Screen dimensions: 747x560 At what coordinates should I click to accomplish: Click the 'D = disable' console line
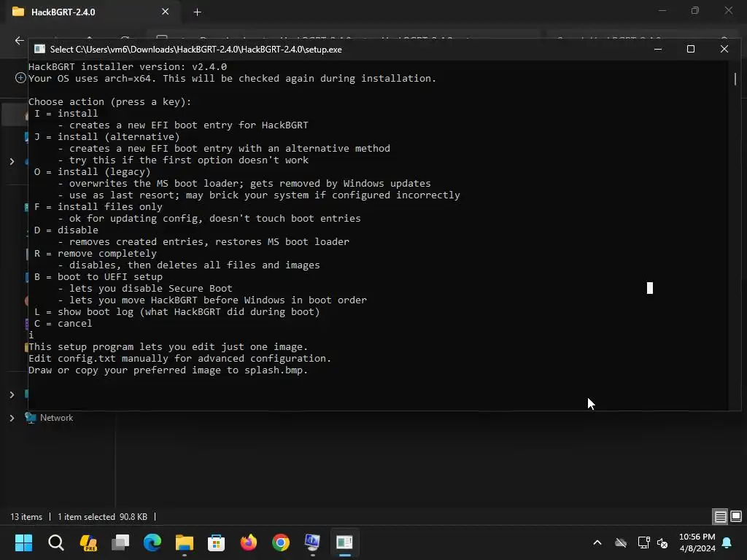tap(66, 230)
